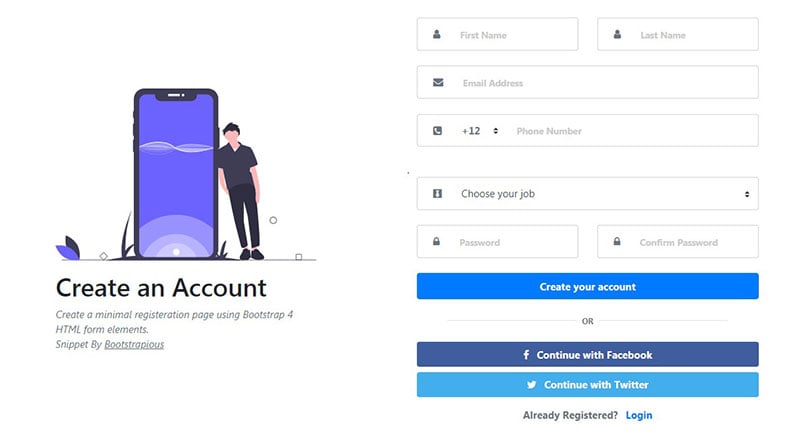Click the badge icon beside Choose your job

[x=437, y=194]
